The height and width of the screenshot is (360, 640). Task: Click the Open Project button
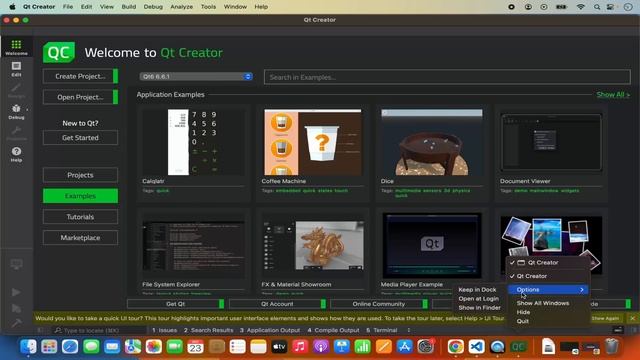tap(80, 97)
